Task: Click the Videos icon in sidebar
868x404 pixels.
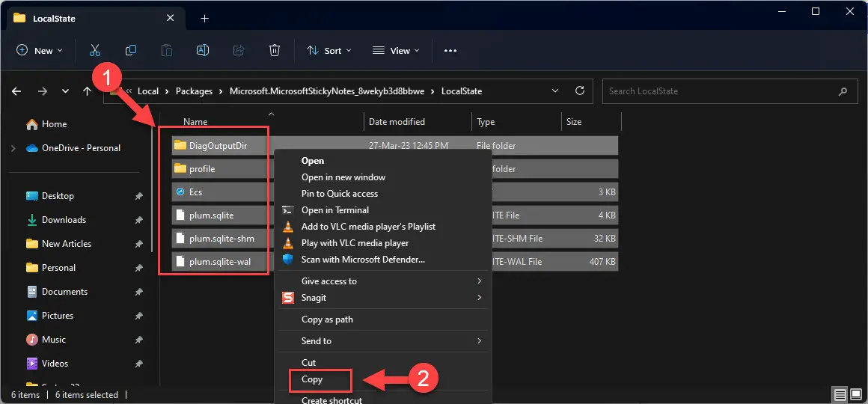Action: coord(32,363)
